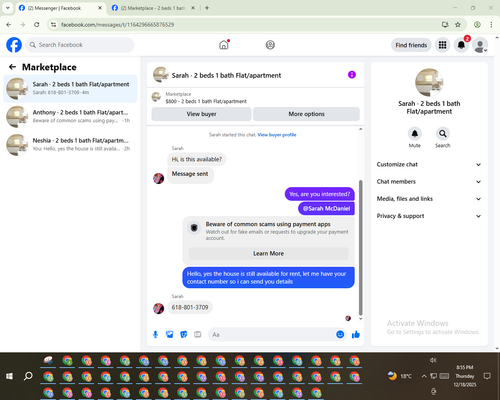Click the chat vertical scrollbar
The width and height of the screenshot is (500, 400).
[360, 248]
